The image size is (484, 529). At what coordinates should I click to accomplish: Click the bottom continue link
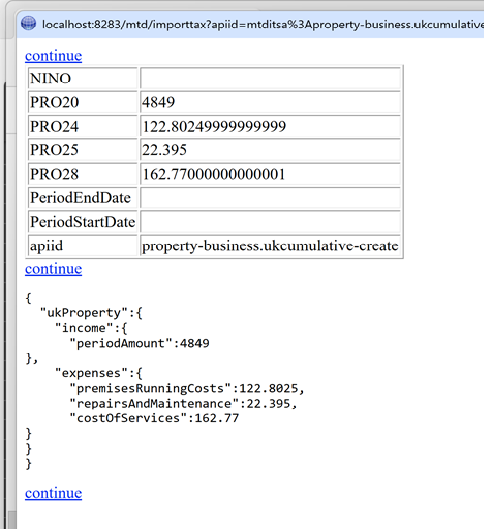tap(53, 493)
